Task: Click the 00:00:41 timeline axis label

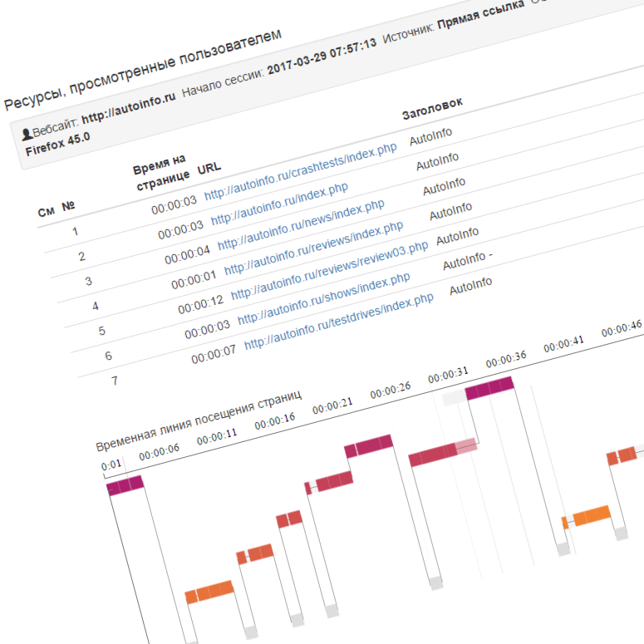Action: tap(564, 344)
